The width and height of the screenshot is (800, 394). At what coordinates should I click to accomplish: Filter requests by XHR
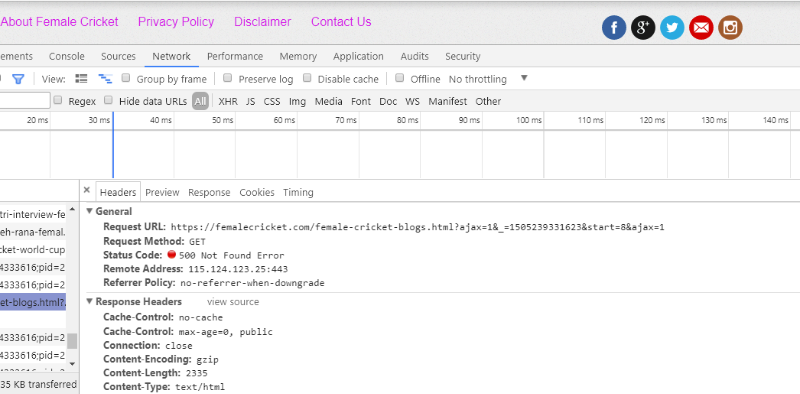[x=228, y=101]
